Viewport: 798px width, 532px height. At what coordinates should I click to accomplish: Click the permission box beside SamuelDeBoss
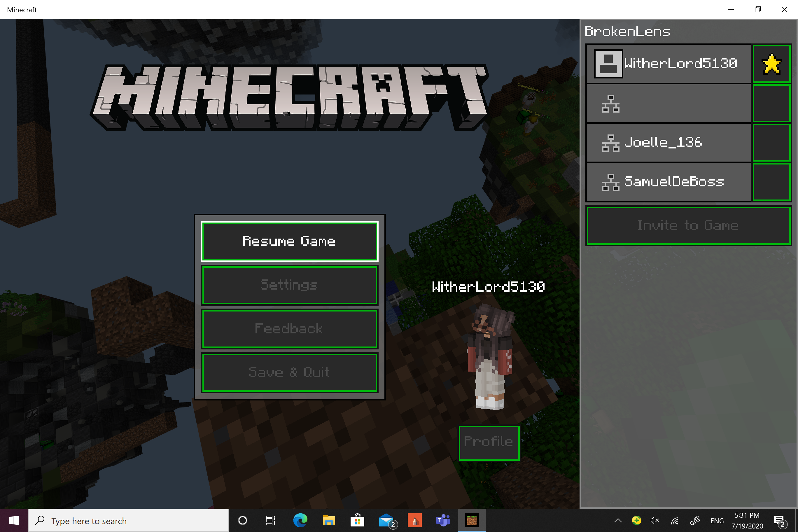coord(771,182)
